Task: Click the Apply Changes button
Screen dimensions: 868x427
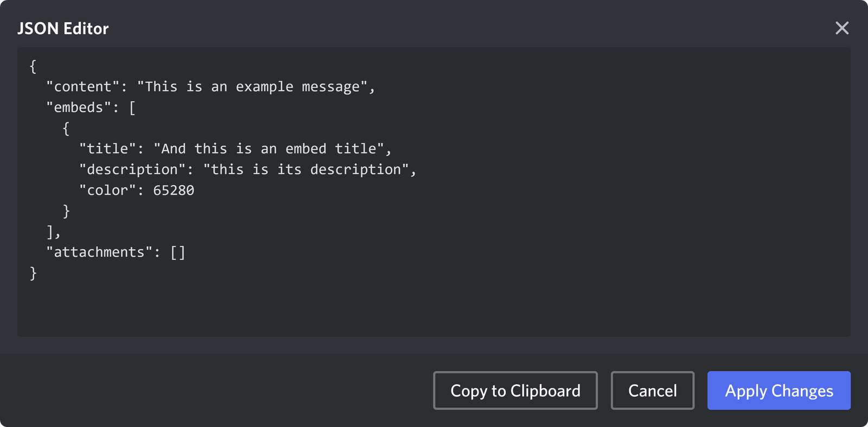Action: tap(778, 390)
